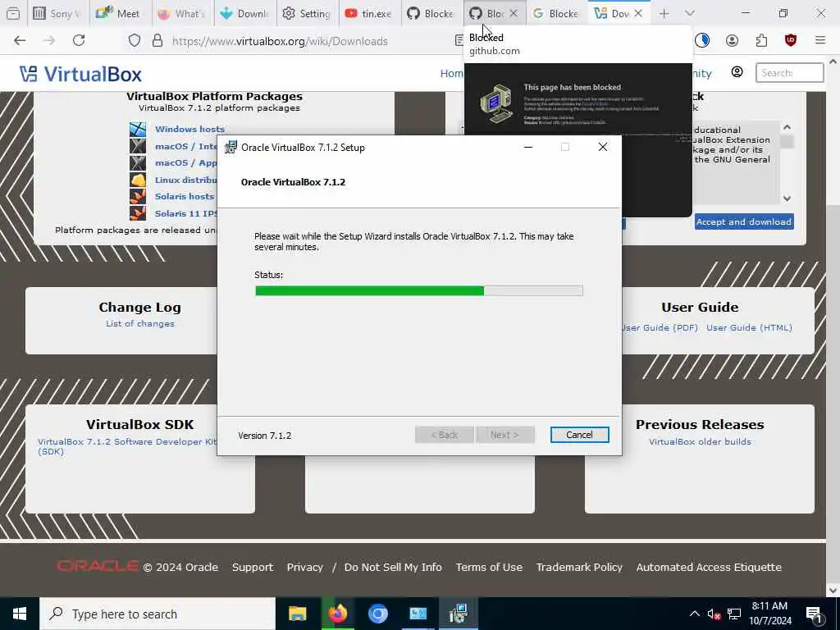Screen dimensions: 840x630
Task: Open the Terms of Use link
Action: tap(489, 567)
